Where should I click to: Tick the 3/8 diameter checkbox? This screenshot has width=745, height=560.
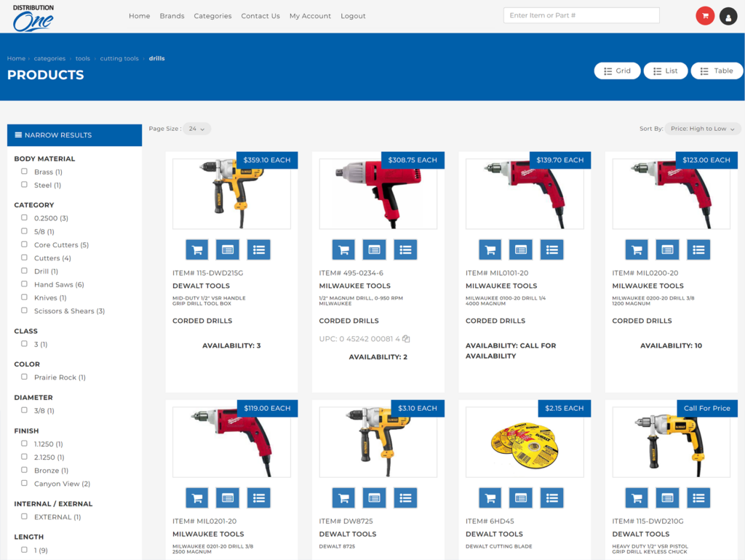pyautogui.click(x=24, y=410)
